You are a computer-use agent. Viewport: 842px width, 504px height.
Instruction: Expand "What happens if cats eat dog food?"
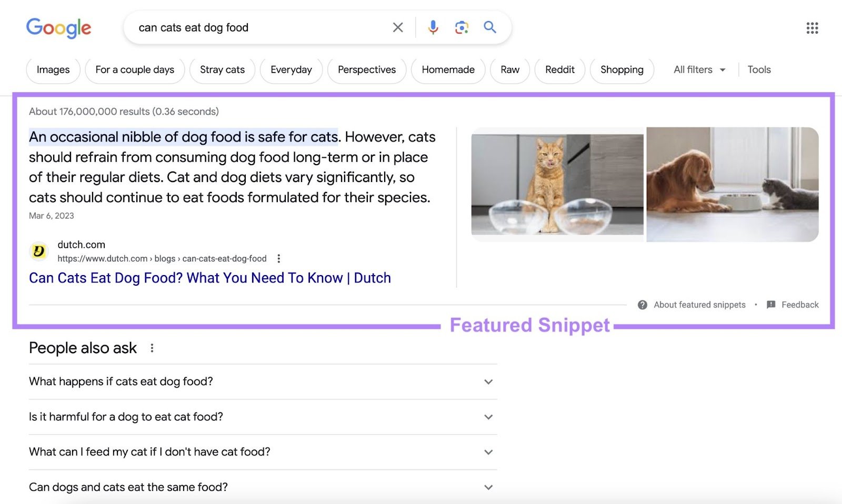(x=488, y=382)
